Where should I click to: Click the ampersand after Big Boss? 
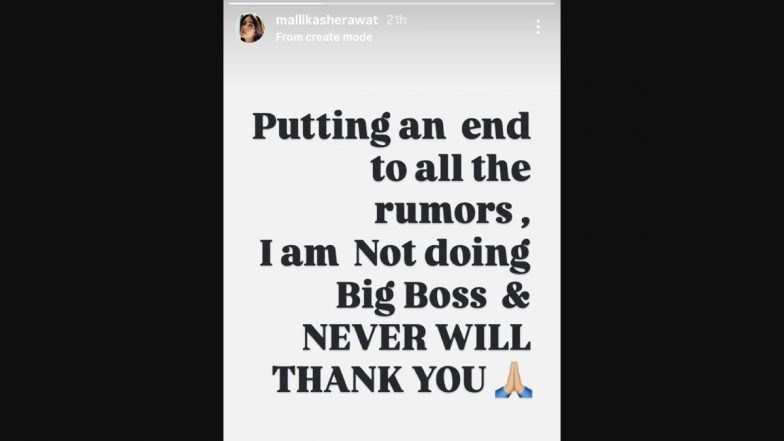(x=516, y=296)
